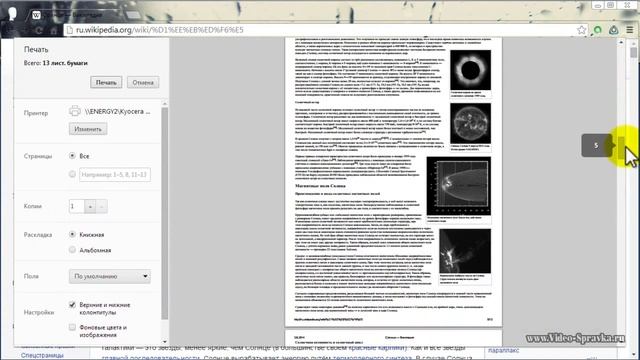
Task: Click the reload page icon
Action: (x=39, y=30)
